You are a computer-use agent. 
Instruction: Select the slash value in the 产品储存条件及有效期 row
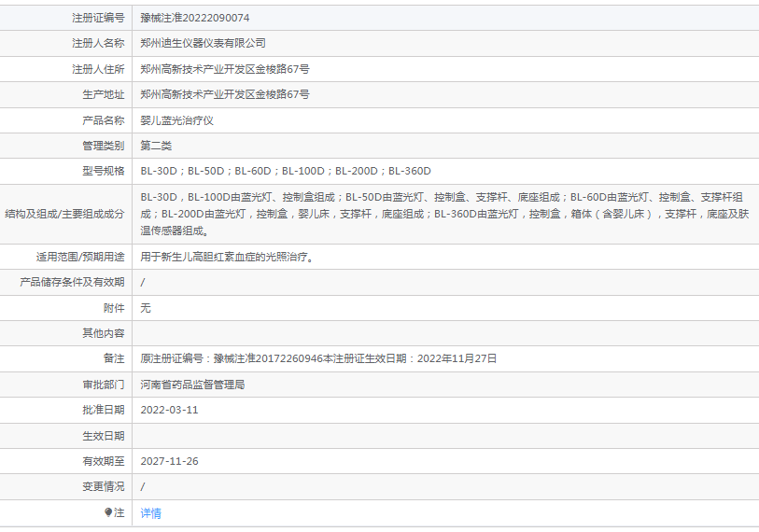pyautogui.click(x=142, y=282)
